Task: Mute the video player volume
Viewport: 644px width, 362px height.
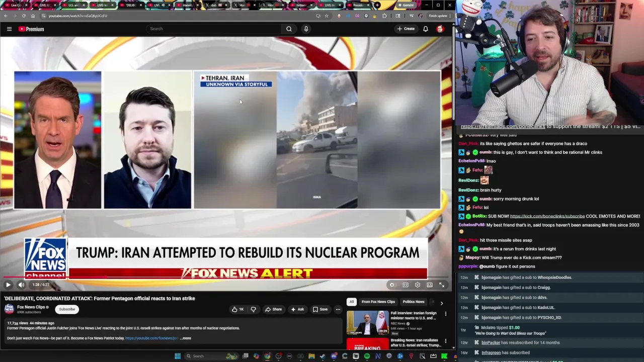Action: point(21,285)
